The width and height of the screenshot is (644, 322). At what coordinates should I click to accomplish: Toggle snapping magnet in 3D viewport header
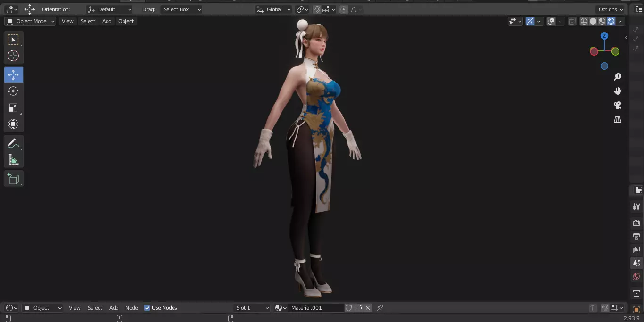tap(317, 9)
